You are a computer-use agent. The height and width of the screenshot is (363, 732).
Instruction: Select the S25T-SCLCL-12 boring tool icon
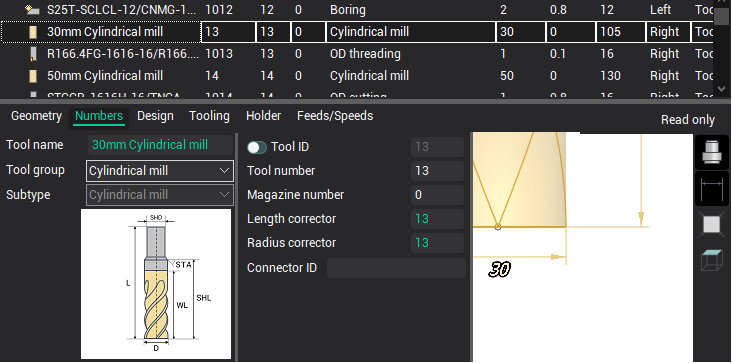pyautogui.click(x=33, y=10)
